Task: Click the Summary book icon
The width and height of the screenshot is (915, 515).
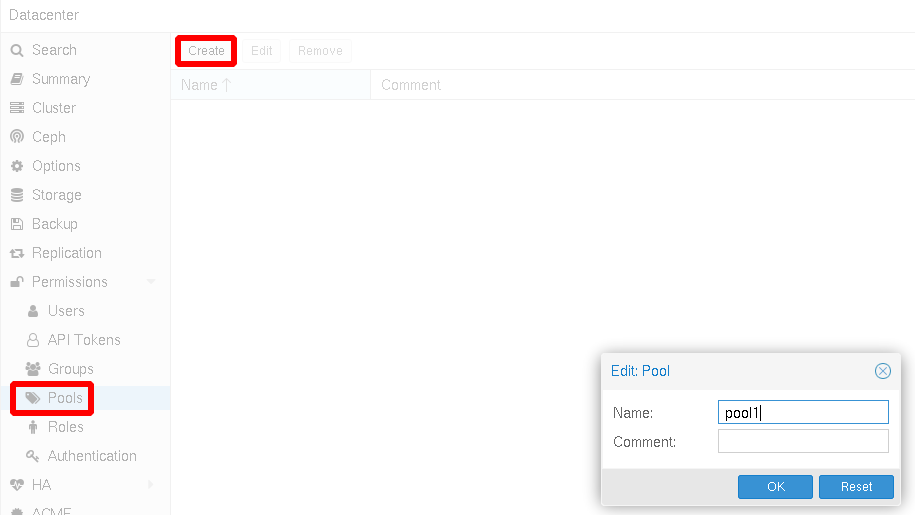Action: click(17, 79)
